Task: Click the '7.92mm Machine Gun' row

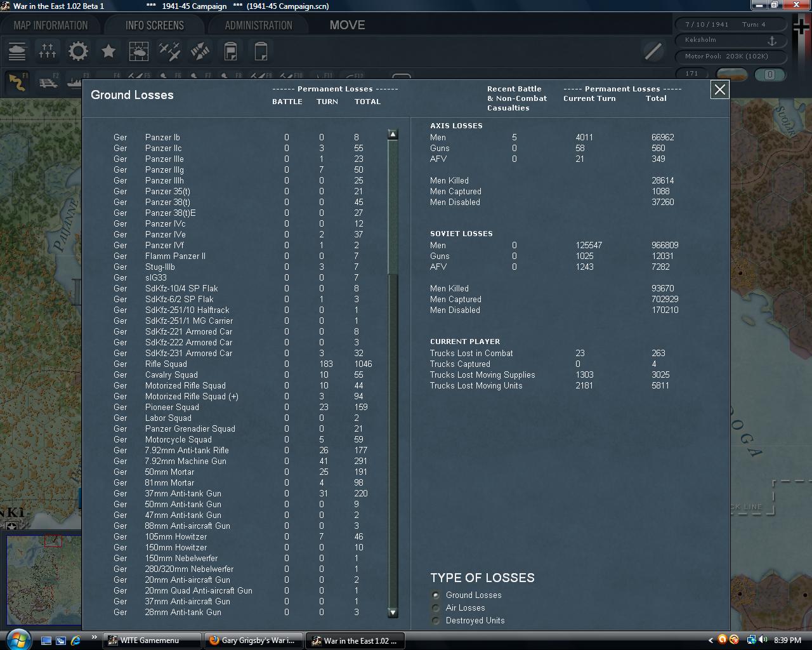Action: 244,461
